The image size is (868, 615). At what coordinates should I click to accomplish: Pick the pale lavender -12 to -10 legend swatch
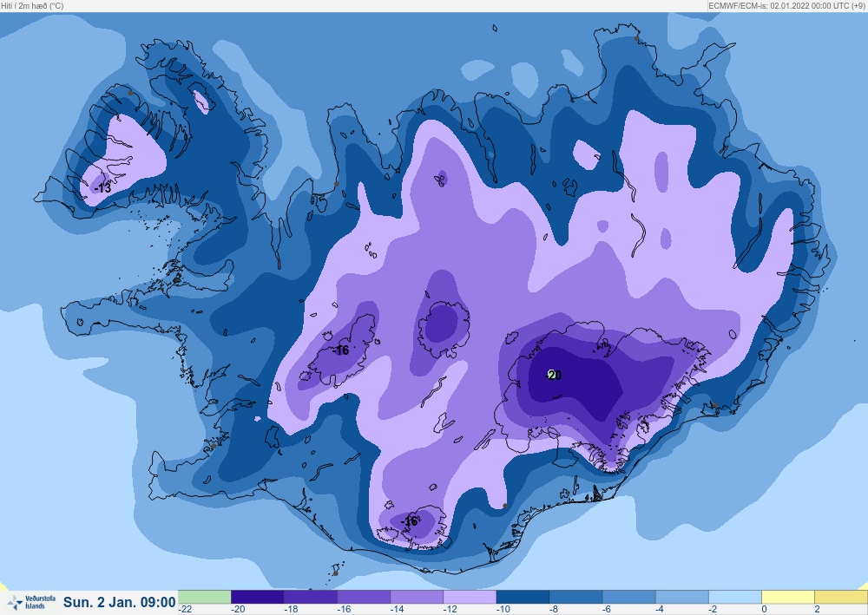click(470, 597)
